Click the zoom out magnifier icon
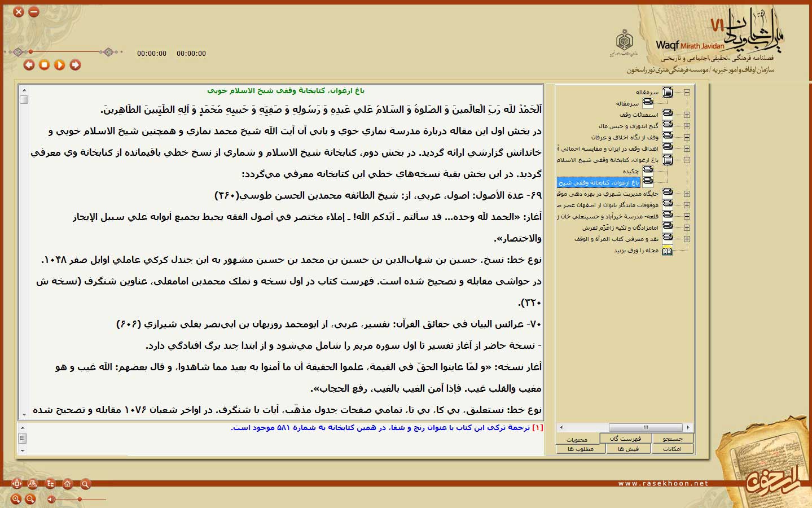 30,499
